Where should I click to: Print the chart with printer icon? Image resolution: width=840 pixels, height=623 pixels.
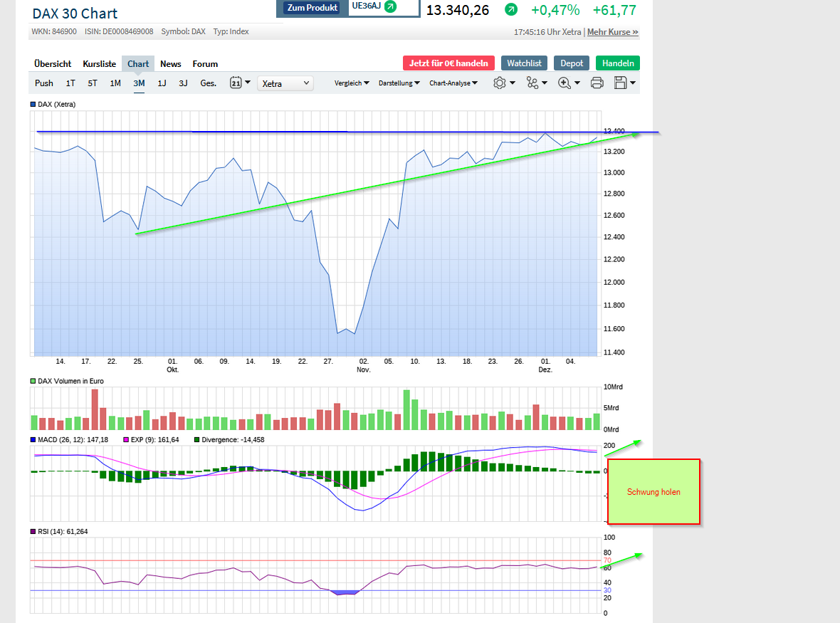point(597,83)
